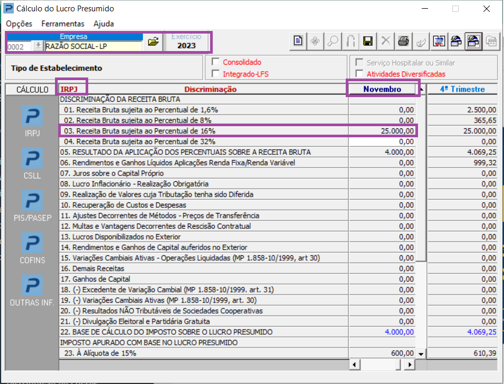Click the horizontal scrollbar left arrow
This screenshot has width=504, height=384.
pos(354,365)
